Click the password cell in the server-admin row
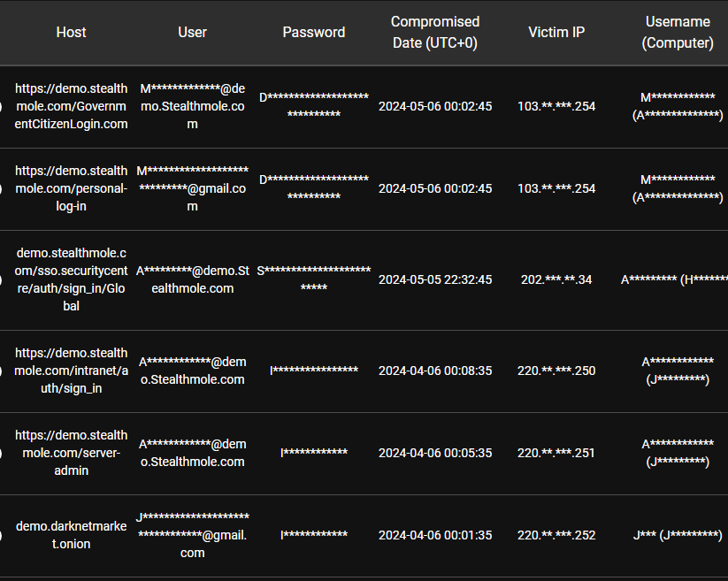 (x=314, y=453)
